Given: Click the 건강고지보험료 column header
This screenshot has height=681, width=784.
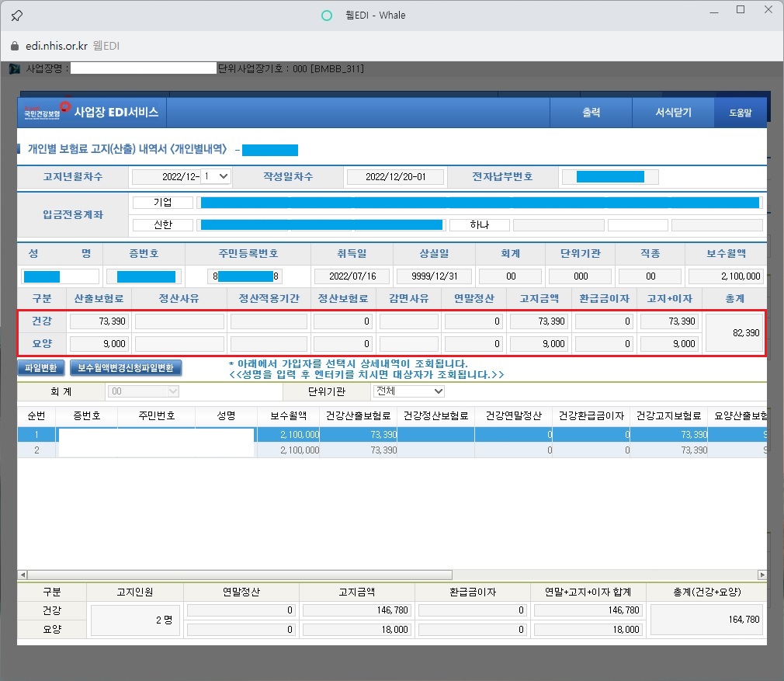Looking at the screenshot, I should pyautogui.click(x=668, y=415).
